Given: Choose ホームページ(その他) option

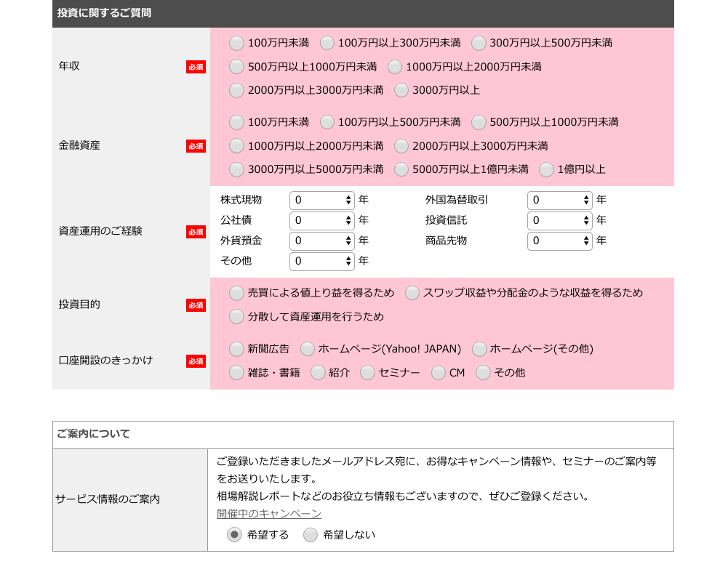Looking at the screenshot, I should tap(479, 350).
